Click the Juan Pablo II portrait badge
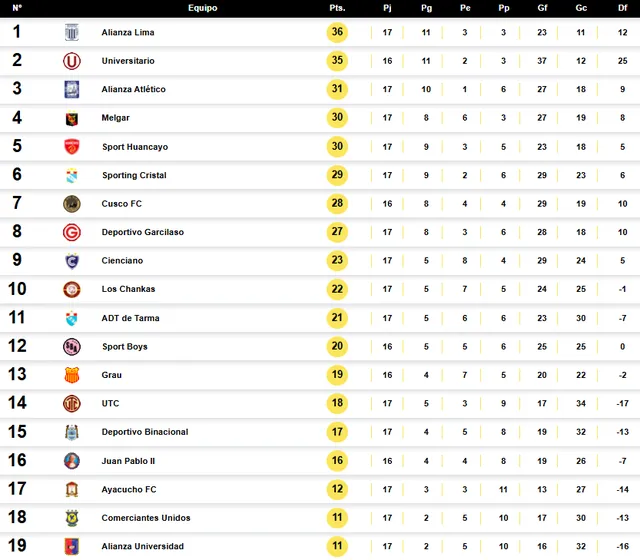The height and width of the screenshot is (560, 640). click(x=72, y=461)
